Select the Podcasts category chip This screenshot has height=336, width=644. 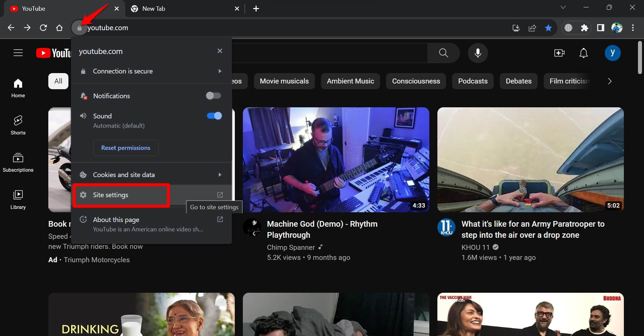(x=473, y=81)
